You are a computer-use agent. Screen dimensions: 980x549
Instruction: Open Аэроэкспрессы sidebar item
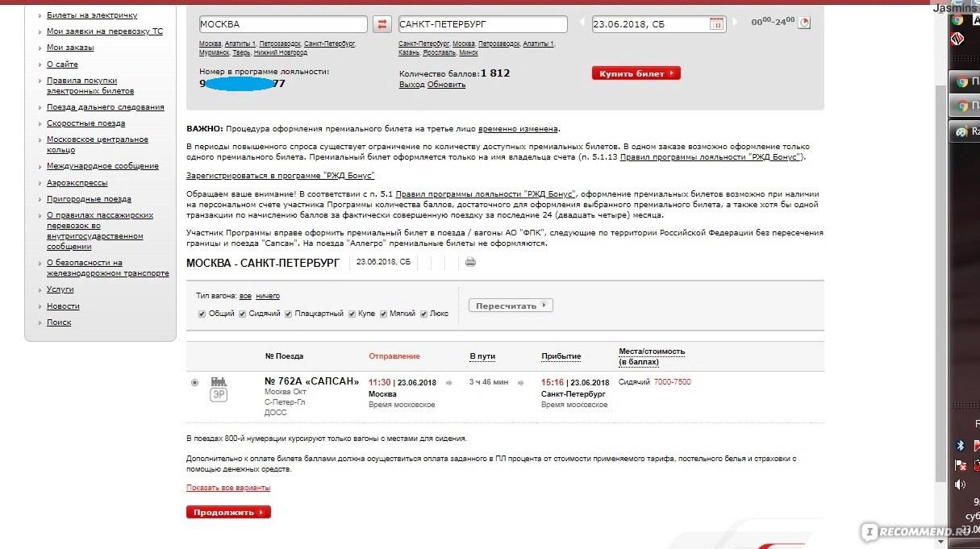tap(77, 183)
